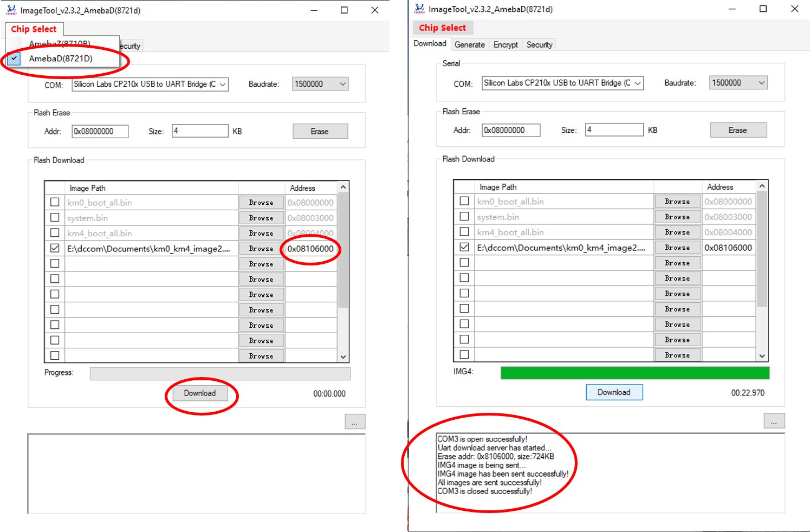Click the green IMG4 progress bar
Screen dimensions: 810x532
click(635, 373)
